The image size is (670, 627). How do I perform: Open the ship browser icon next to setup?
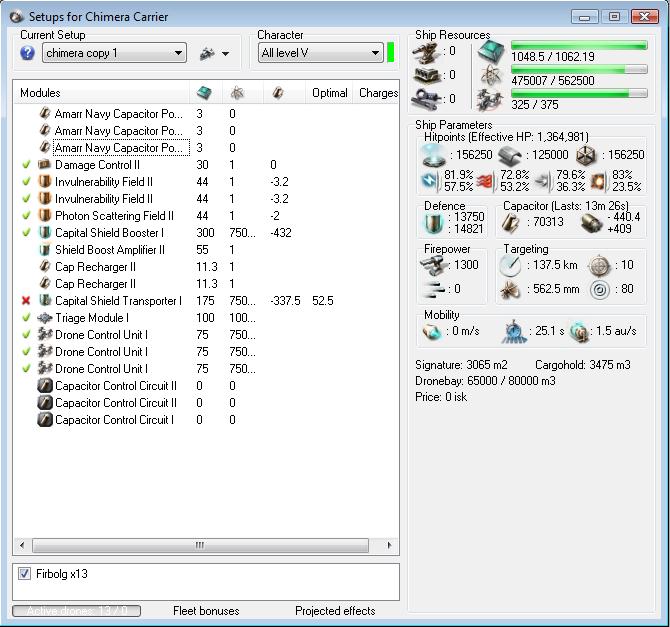(207, 53)
